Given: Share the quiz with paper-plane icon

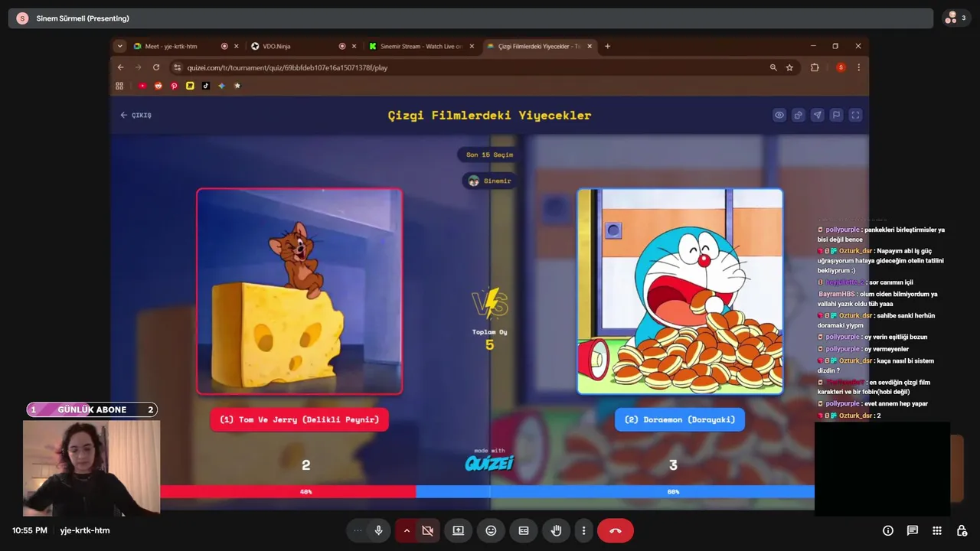Looking at the screenshot, I should 818,115.
